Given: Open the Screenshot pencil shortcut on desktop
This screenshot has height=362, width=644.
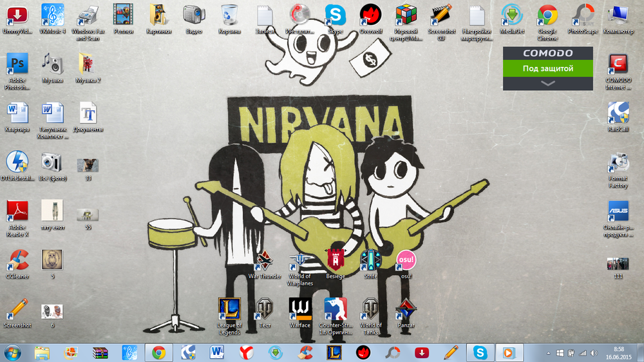Looking at the screenshot, I should click(17, 313).
